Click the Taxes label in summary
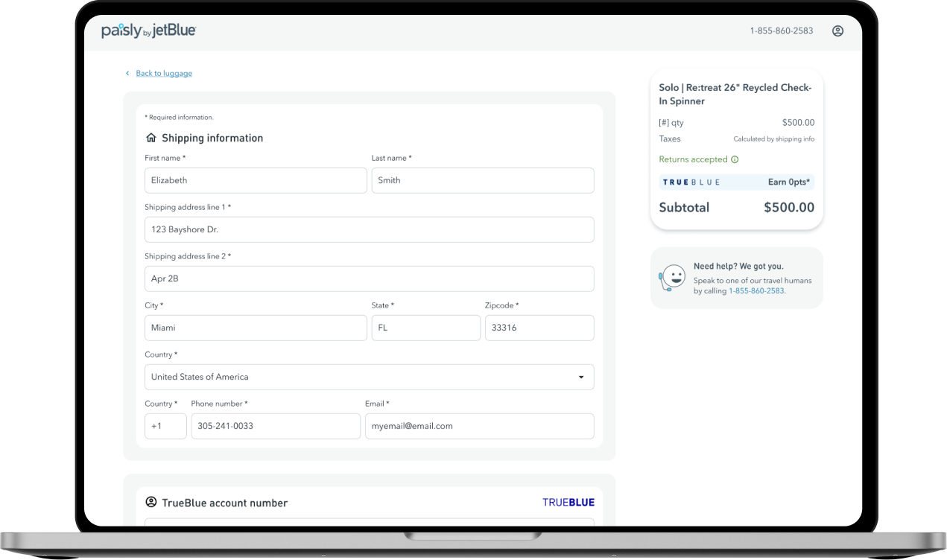Image resolution: width=947 pixels, height=560 pixels. pyautogui.click(x=670, y=139)
